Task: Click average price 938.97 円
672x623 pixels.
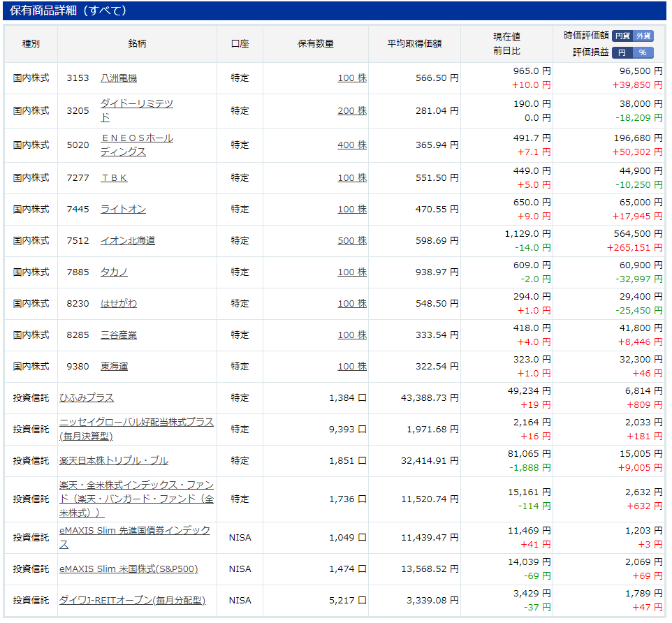Action: [437, 272]
